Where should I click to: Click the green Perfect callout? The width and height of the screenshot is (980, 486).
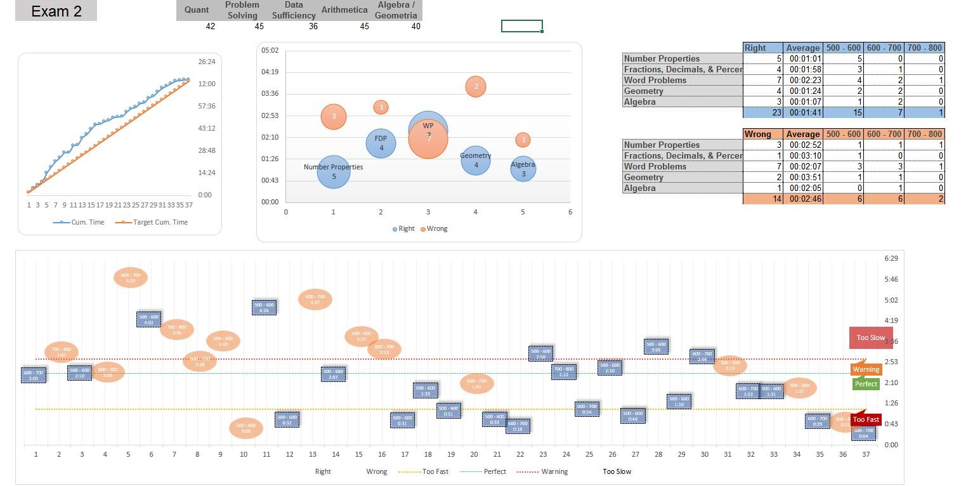pos(866,383)
